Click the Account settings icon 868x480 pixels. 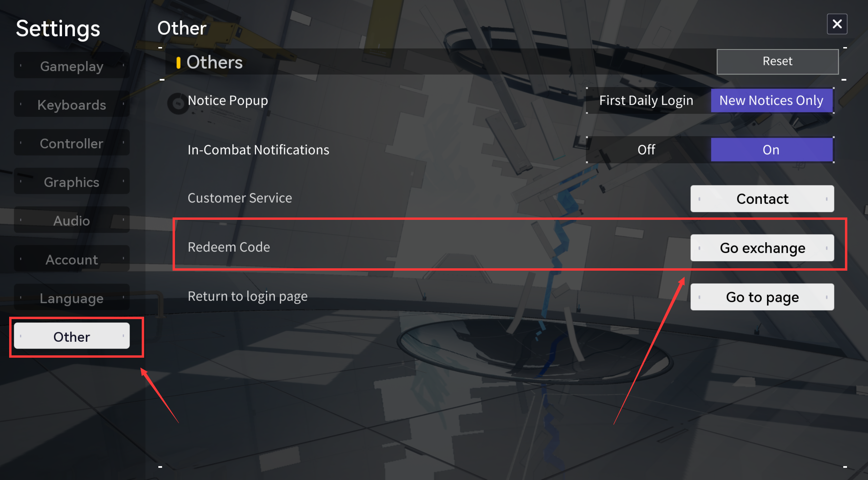click(x=71, y=259)
